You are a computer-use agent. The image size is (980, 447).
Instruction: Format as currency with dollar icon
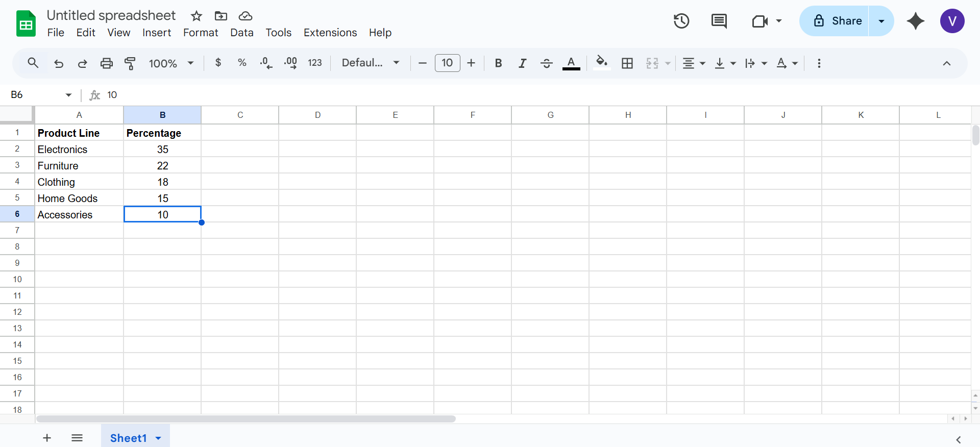(x=218, y=63)
